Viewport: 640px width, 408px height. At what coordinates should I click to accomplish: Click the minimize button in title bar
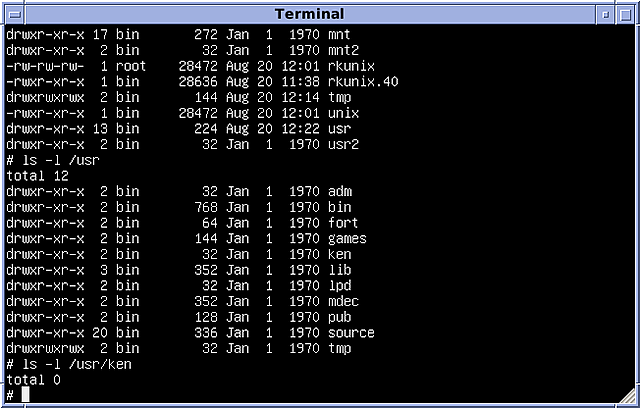pos(605,15)
